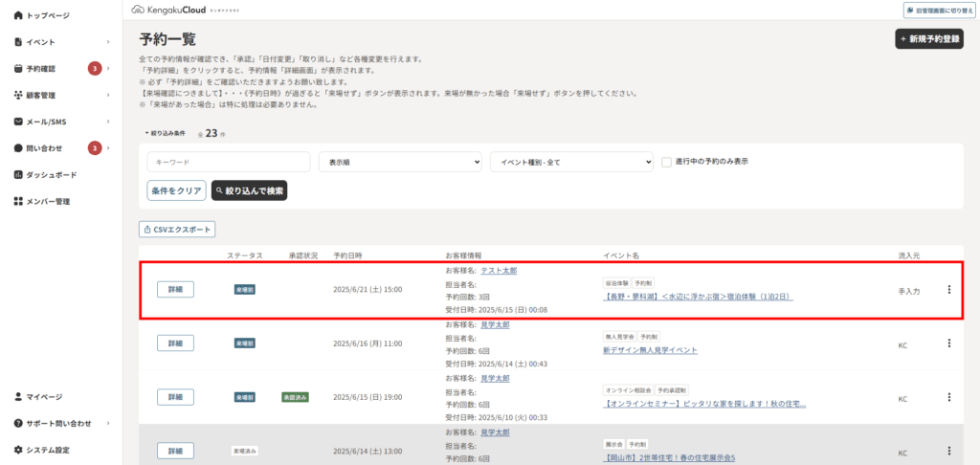Click the メール/SMS envelope icon

click(x=18, y=122)
